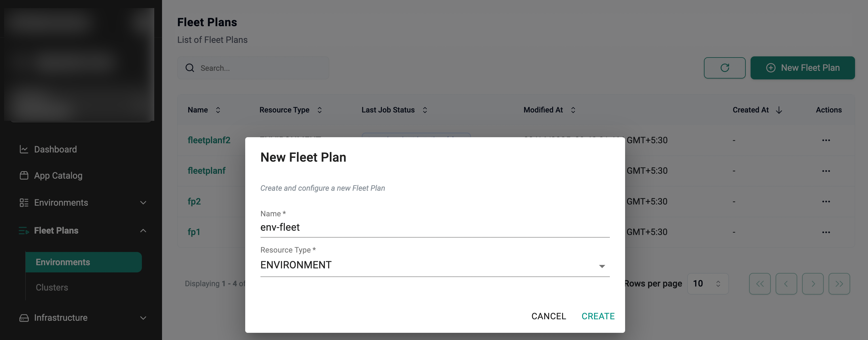Click CREATE in the dialog
The height and width of the screenshot is (340, 868).
(598, 316)
